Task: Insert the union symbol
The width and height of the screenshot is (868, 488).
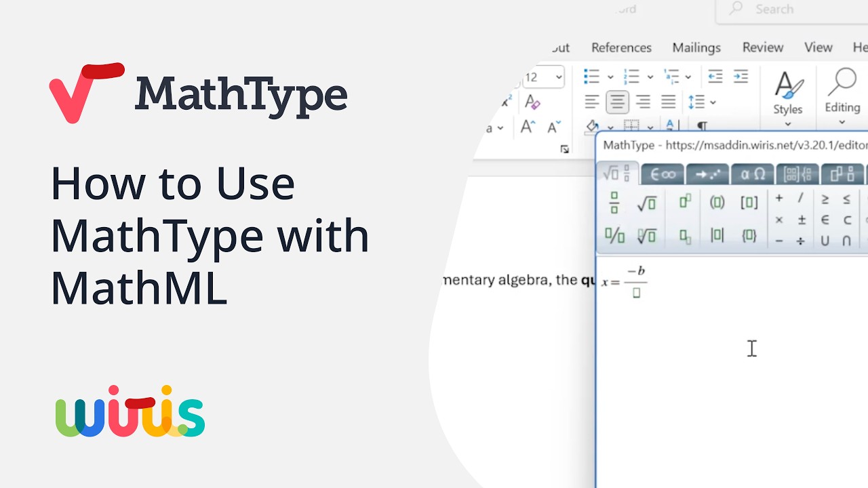Action: (x=825, y=241)
